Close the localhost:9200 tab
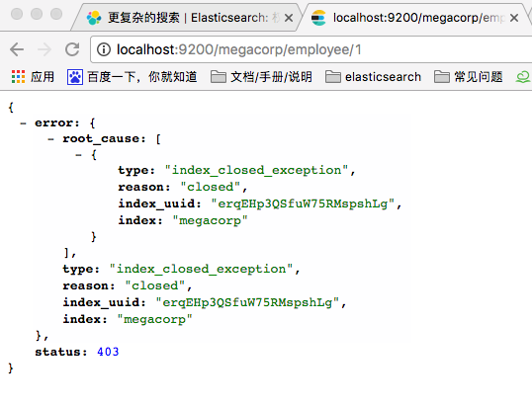Screen dimensions: 532x405 pos(514,18)
